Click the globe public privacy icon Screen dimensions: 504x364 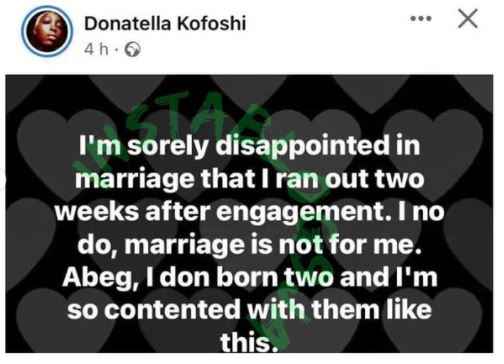click(132, 50)
